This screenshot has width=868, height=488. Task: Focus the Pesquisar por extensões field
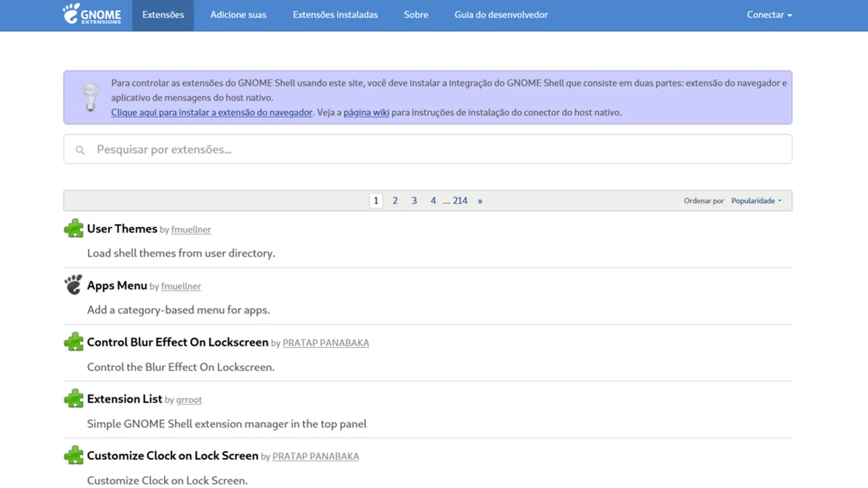point(427,149)
